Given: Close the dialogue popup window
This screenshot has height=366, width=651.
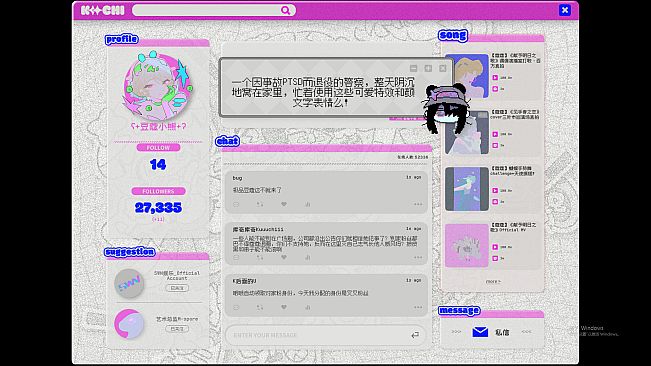Looking at the screenshot, I should (443, 68).
